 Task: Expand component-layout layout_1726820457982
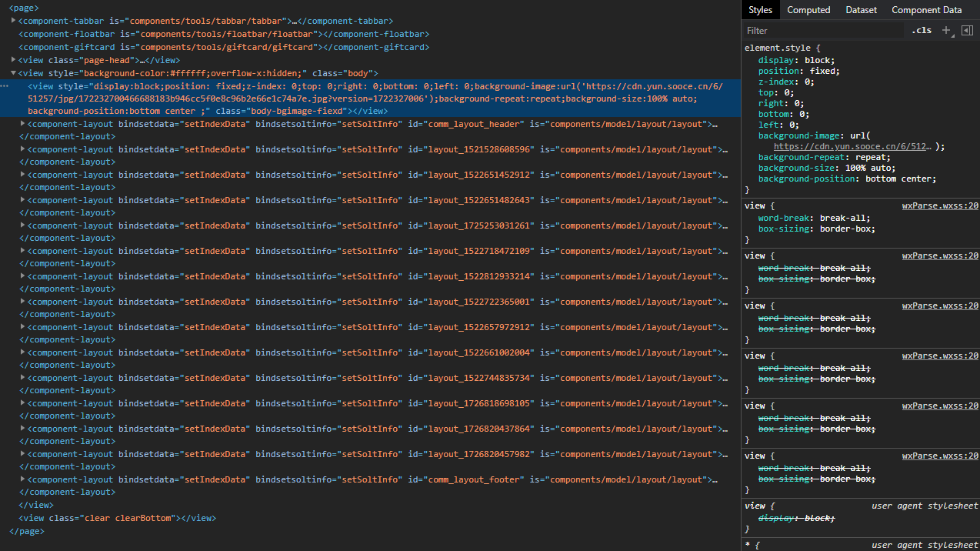click(x=23, y=453)
